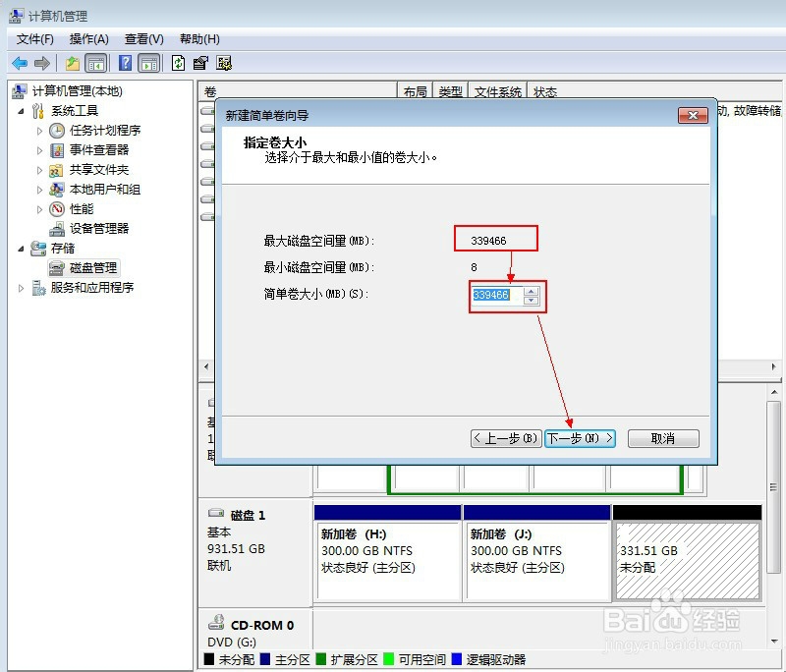The width and height of the screenshot is (786, 672).
Task: Close the New Simple Volume wizard
Action: click(x=693, y=115)
